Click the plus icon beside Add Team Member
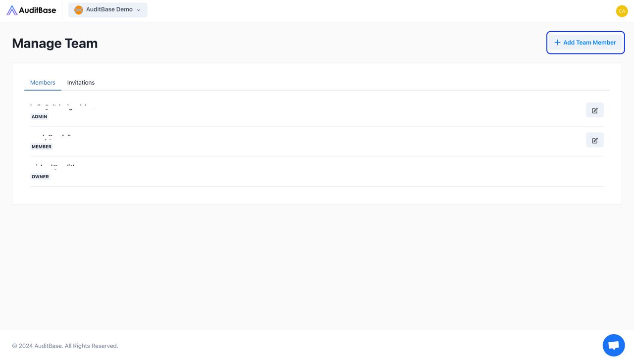Screen dimensions: 634x364 point(557,43)
